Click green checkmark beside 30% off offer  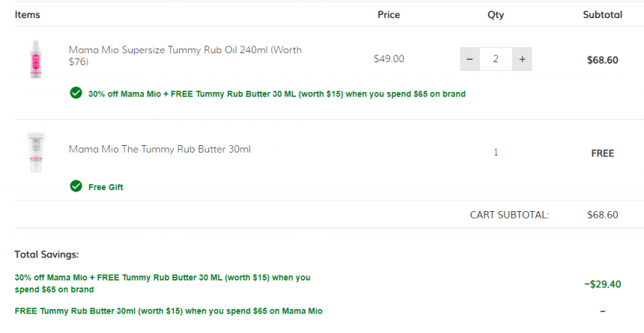[x=76, y=94]
